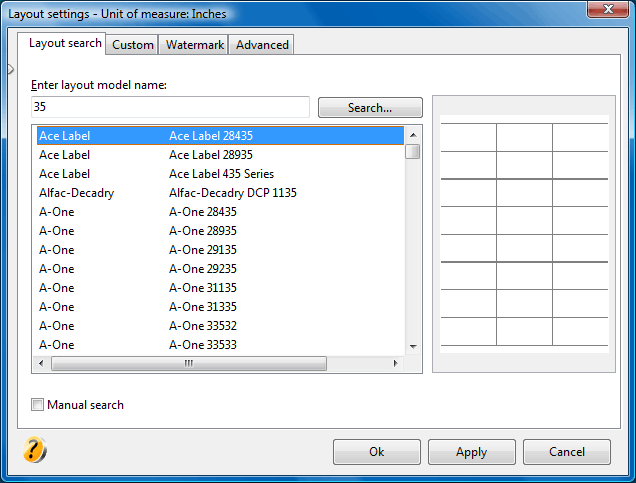Click the list's scroll up arrow
This screenshot has width=636, height=483.
[413, 135]
